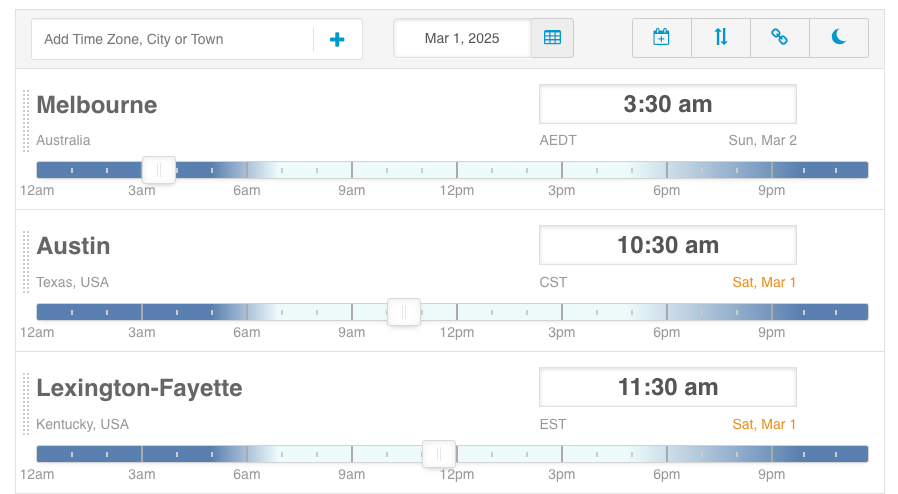The width and height of the screenshot is (898, 494).
Task: Click 6pm mark on Melbourne timeline
Action: [667, 170]
